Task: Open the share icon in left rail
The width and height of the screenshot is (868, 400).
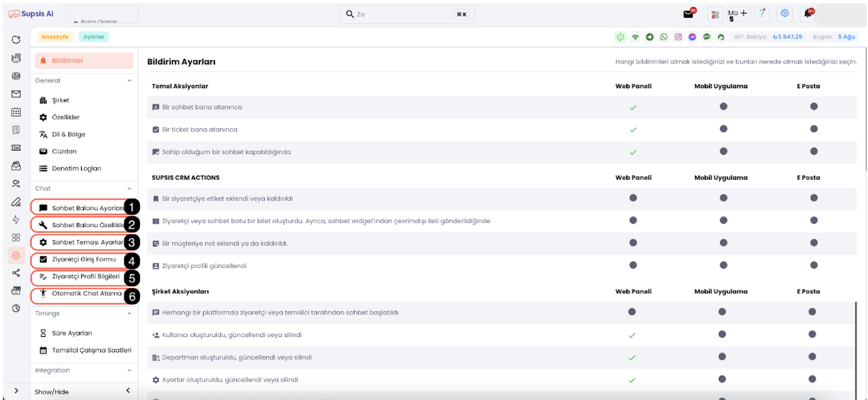Action: pyautogui.click(x=16, y=272)
